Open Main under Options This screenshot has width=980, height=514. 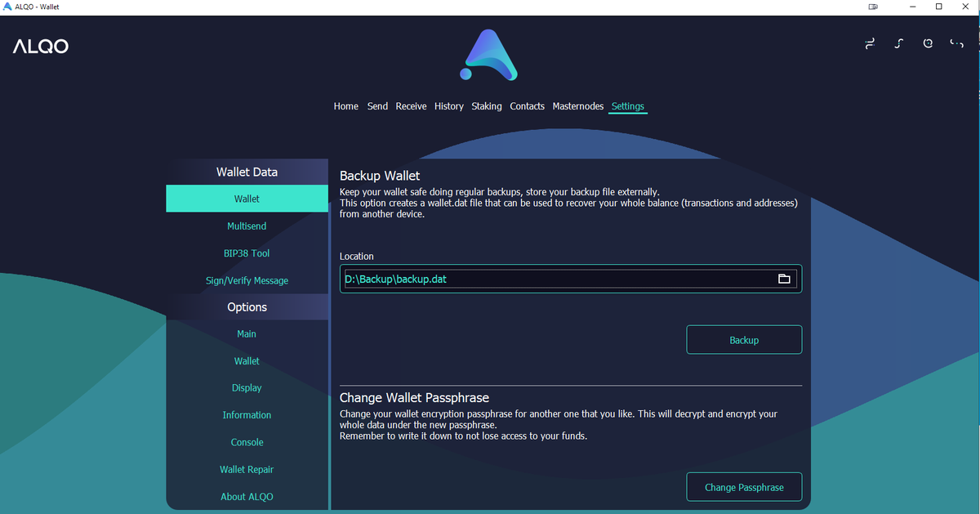coord(247,333)
